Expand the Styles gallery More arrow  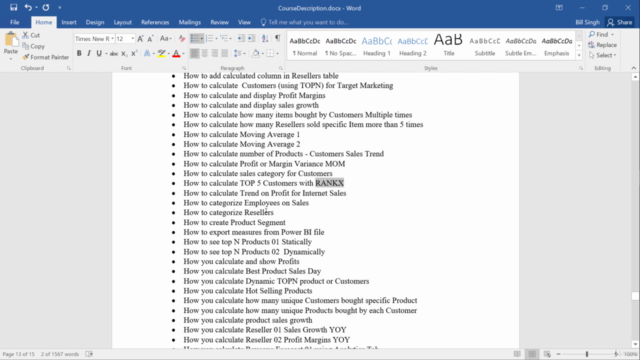pos(579,56)
